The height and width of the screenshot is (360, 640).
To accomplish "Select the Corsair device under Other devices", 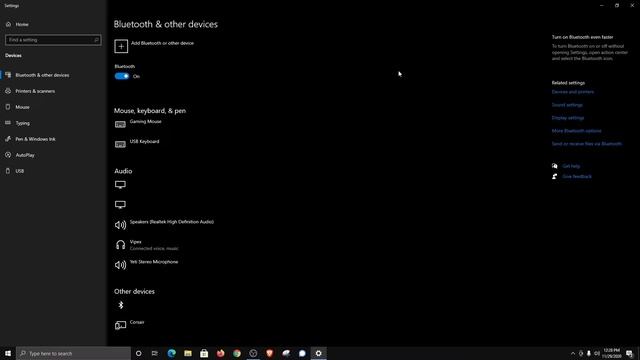I will (x=130, y=324).
